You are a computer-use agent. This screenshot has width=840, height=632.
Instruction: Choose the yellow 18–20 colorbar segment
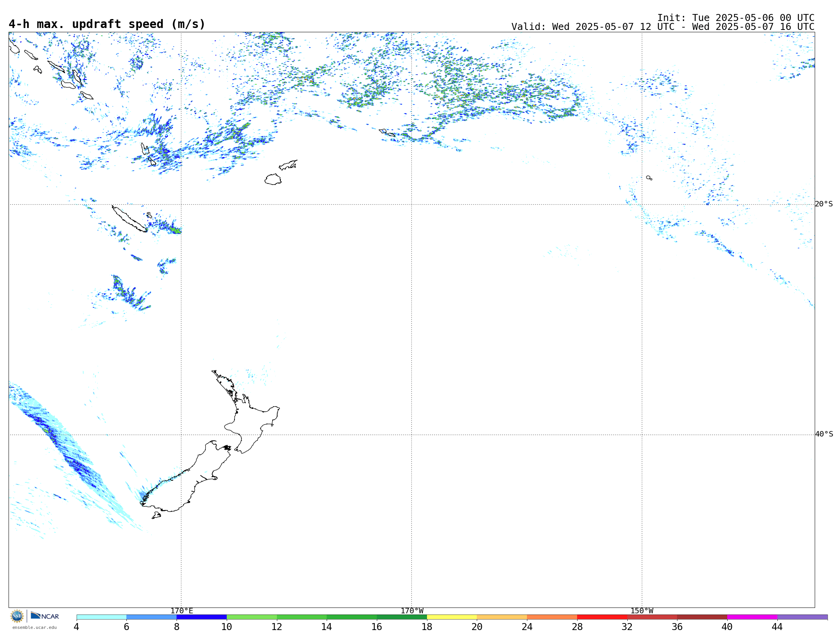coord(452,617)
